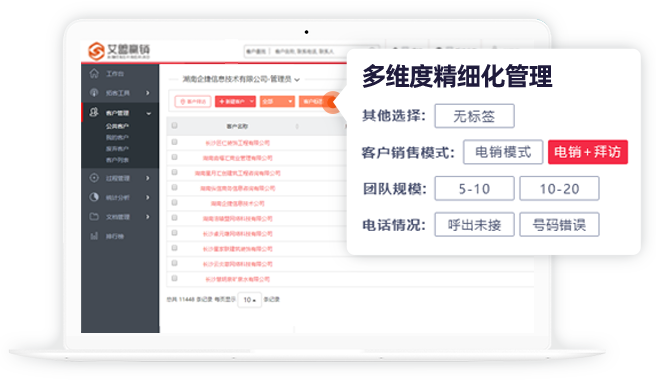
Task: Check the box for 信息咨询有限公司 row
Action: pos(174,187)
